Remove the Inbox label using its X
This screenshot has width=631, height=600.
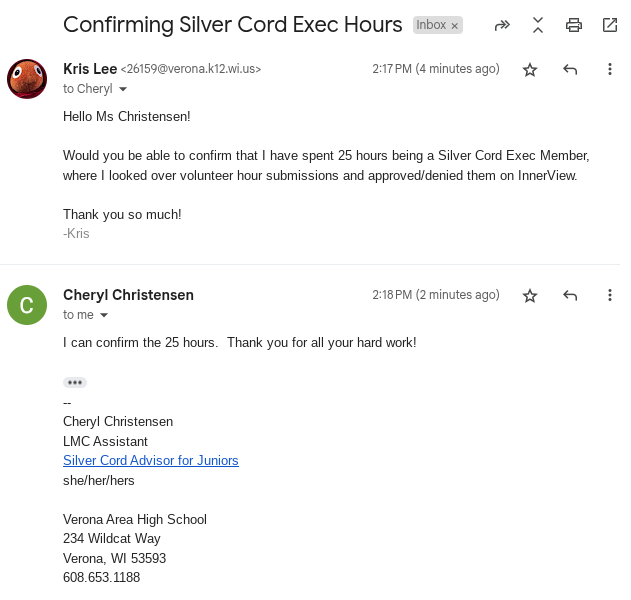455,25
